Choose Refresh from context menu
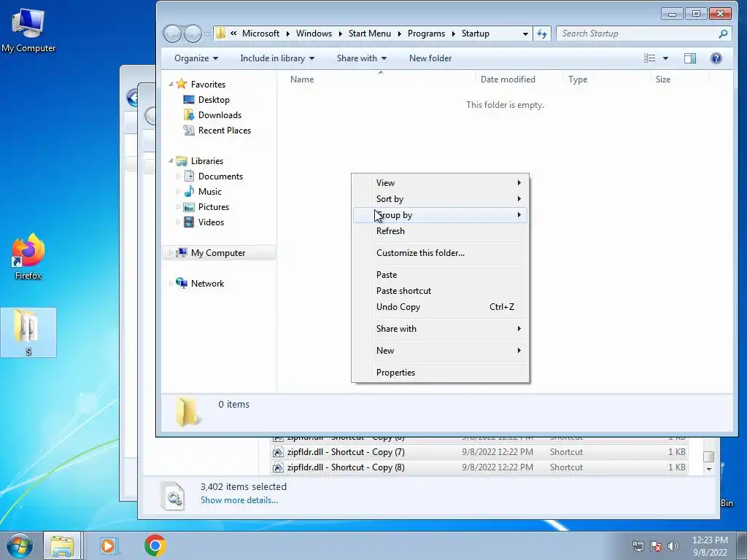 (x=440, y=231)
